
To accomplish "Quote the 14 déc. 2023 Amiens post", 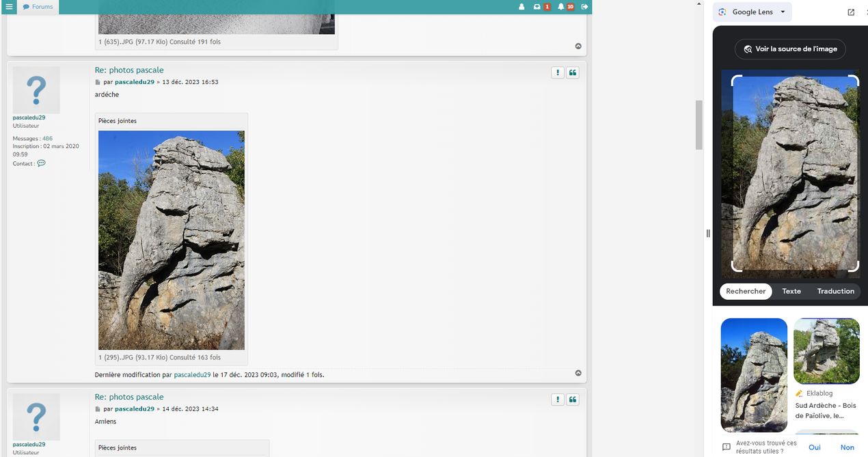I will pos(573,400).
